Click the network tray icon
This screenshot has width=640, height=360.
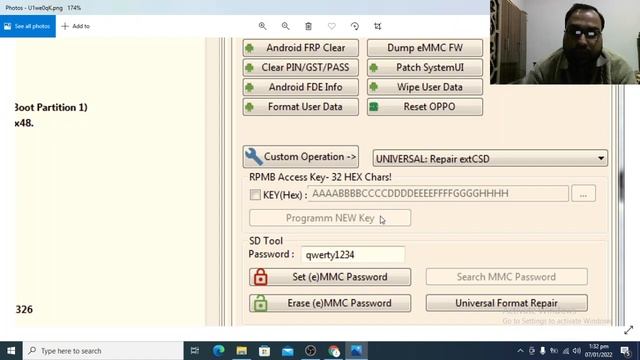point(566,351)
